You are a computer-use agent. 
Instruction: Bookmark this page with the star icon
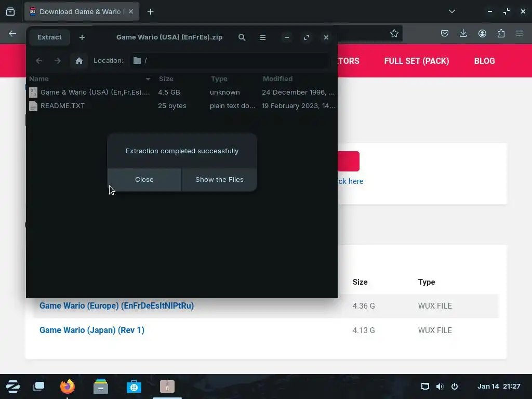(x=394, y=33)
